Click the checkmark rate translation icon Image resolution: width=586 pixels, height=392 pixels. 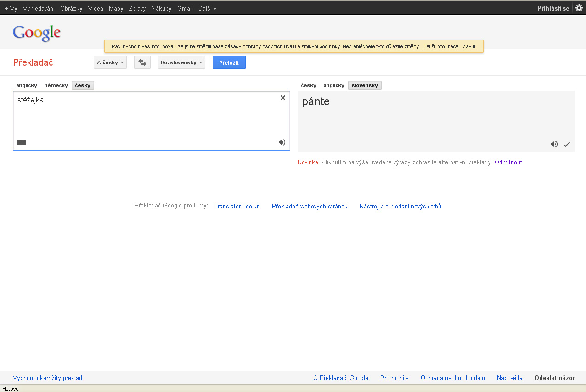click(567, 144)
